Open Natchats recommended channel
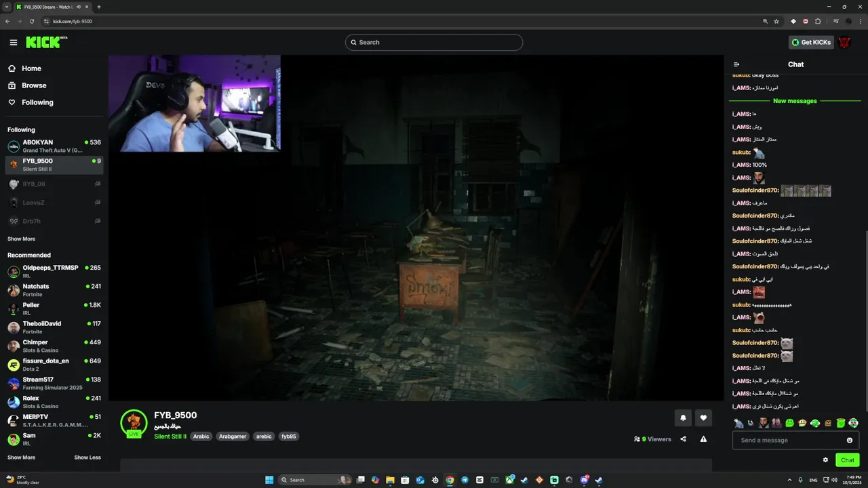The height and width of the screenshot is (488, 868). 54,290
